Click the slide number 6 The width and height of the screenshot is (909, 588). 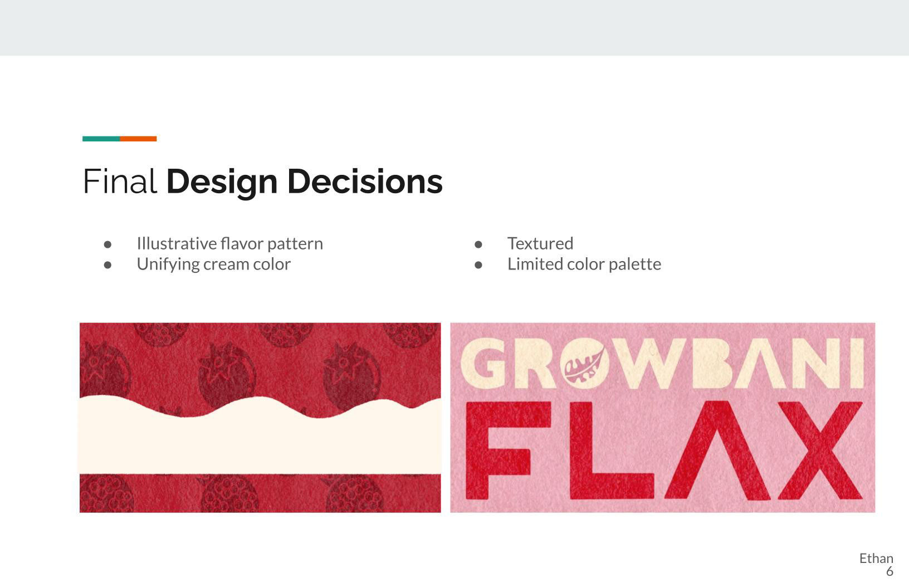point(890,571)
